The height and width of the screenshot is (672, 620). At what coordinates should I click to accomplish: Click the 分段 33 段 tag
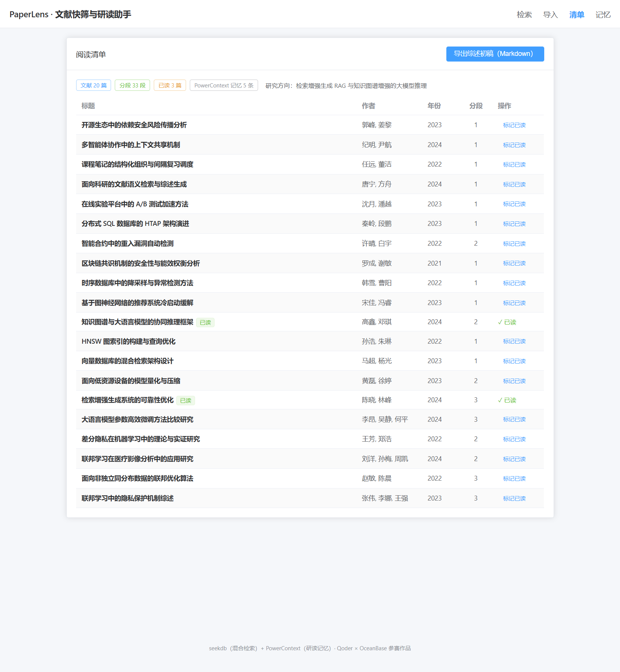pos(132,85)
